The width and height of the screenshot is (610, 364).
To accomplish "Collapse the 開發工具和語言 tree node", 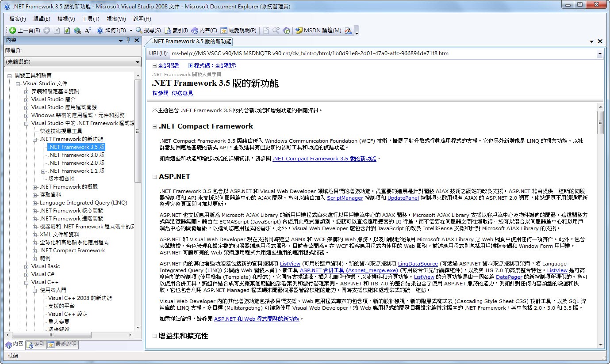I will tap(10, 76).
